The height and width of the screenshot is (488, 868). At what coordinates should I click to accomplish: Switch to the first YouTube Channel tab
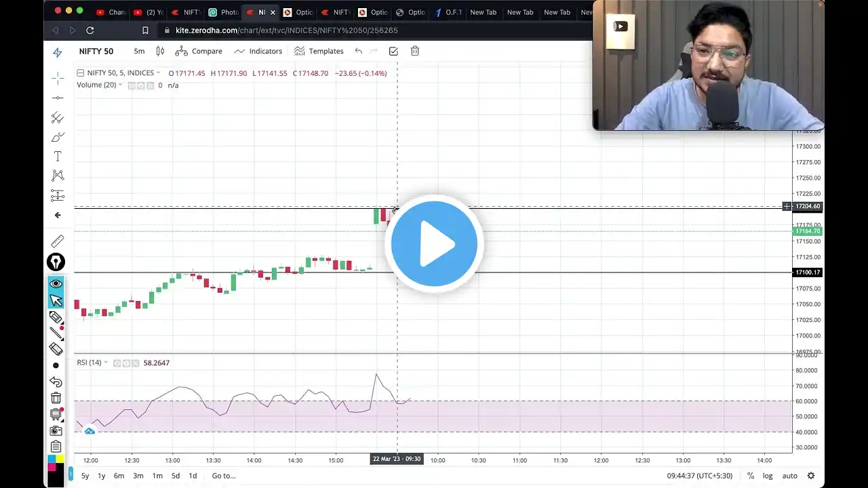pos(111,12)
